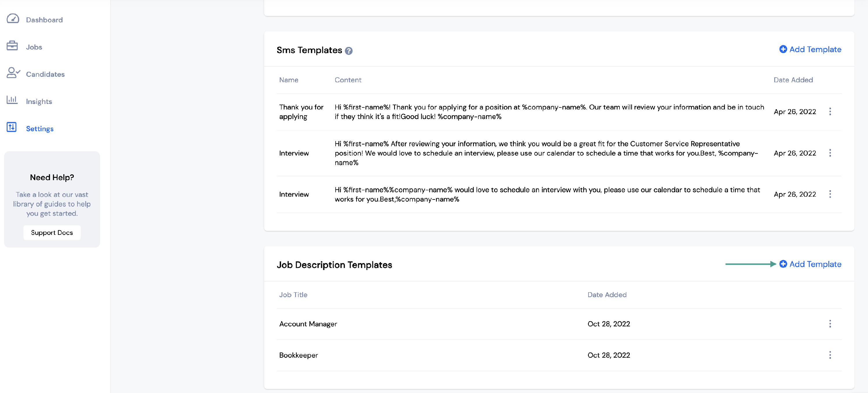
Task: Click the help question mark beside Sms Templates
Action: 349,51
